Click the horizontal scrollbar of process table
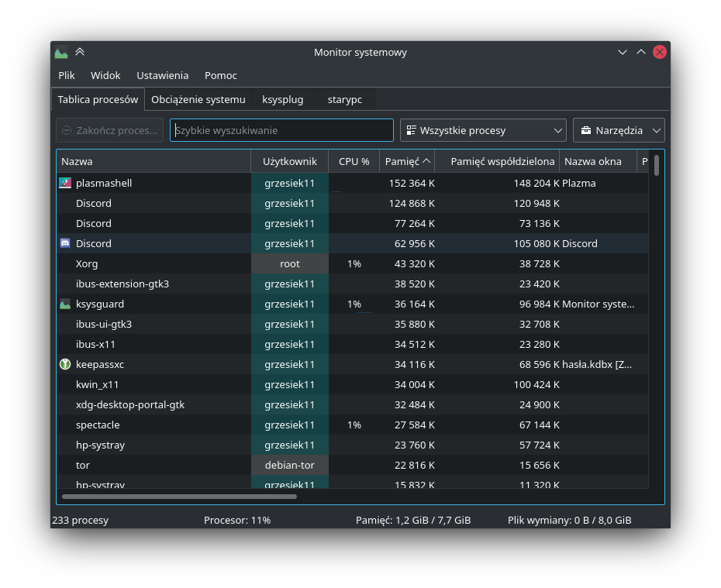The image size is (721, 588). [x=178, y=497]
